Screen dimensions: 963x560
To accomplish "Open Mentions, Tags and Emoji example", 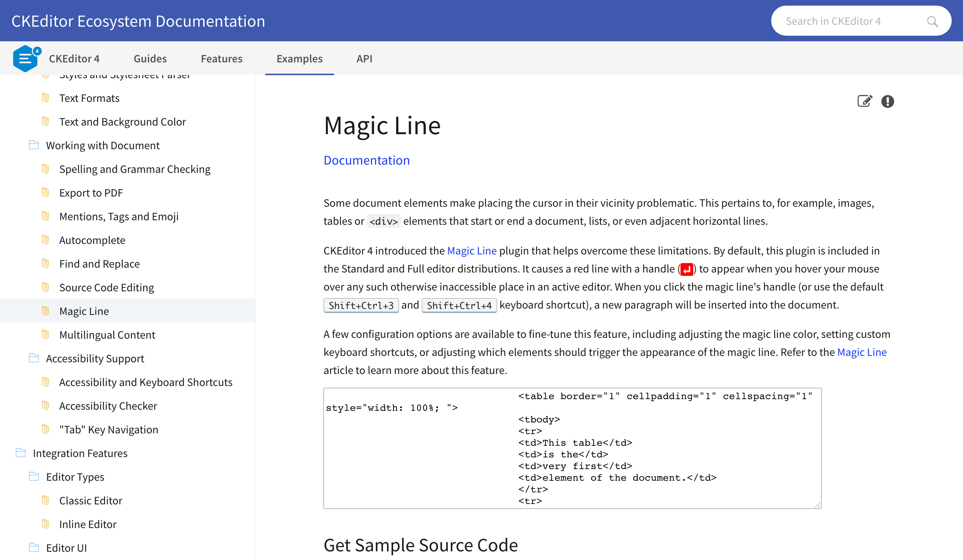I will 119,216.
